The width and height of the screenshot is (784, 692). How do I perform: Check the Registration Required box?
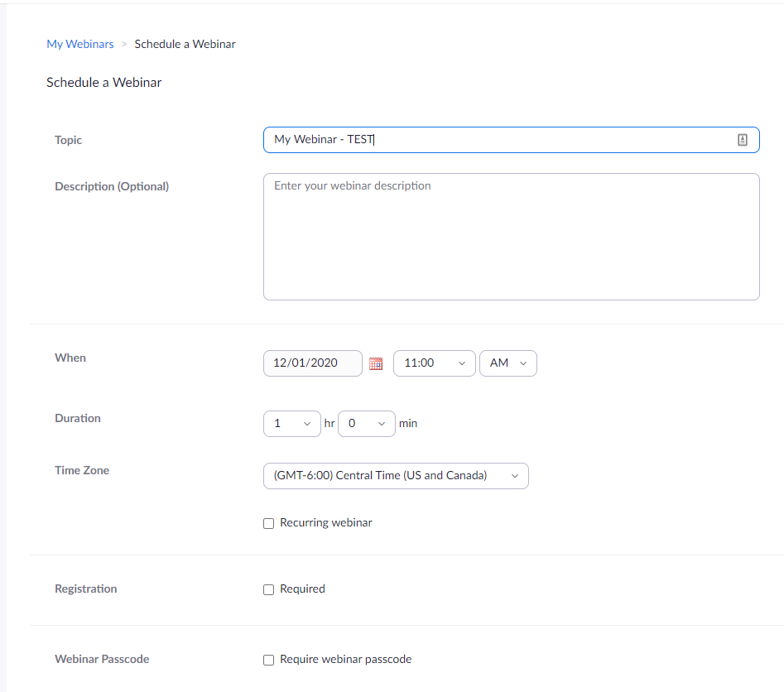pos(268,589)
